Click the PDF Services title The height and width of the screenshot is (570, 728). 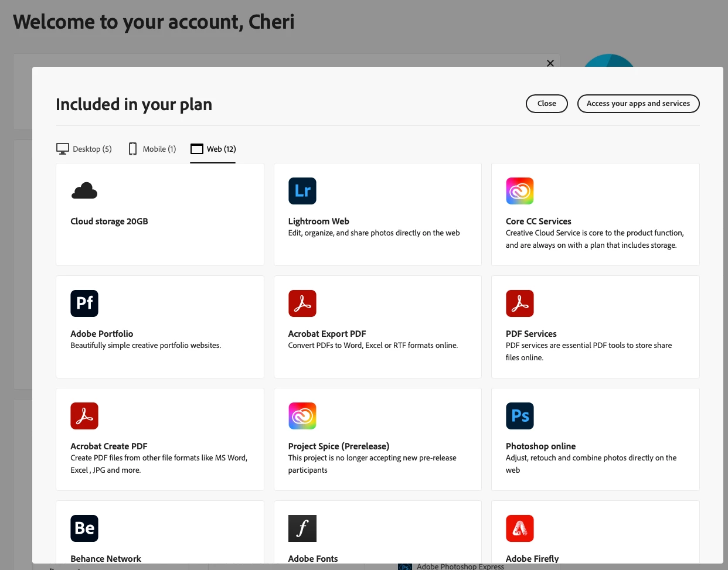pyautogui.click(x=531, y=334)
